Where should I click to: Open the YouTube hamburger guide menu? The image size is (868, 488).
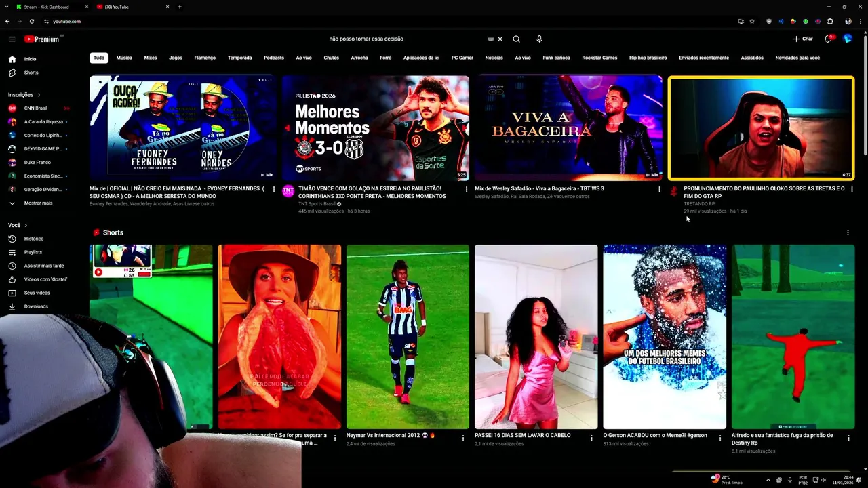coord(12,39)
